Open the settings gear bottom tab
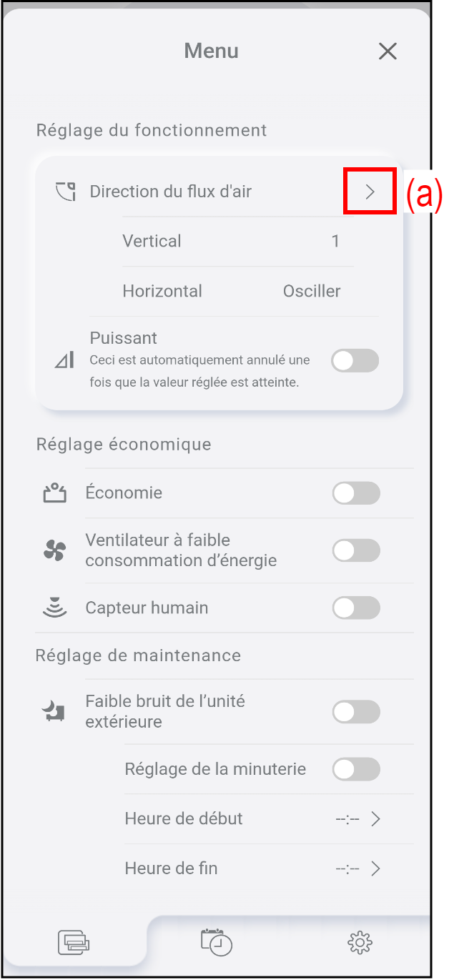Screen dimensions: 449x980 tap(360, 943)
